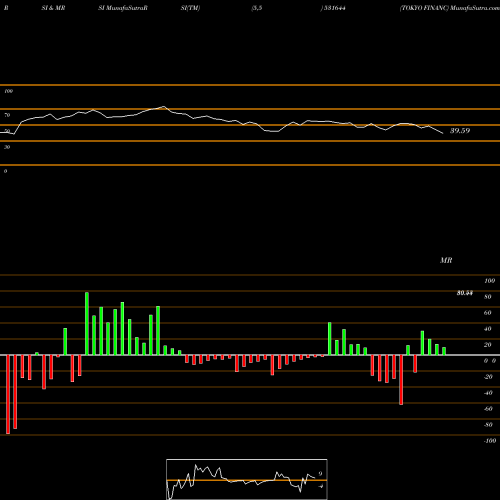The width and height of the screenshot is (500, 500).
Task: Click the (5,5 parameter text
Action: 257,8
